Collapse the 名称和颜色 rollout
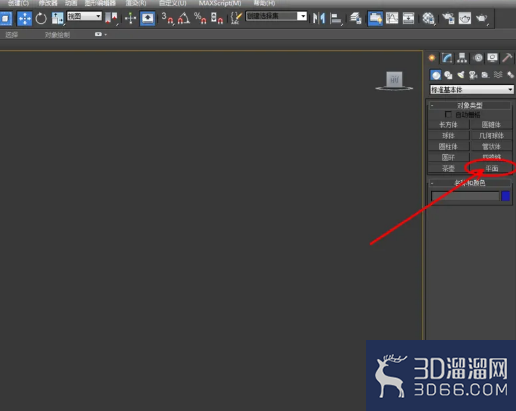Viewport: 516px width, 411px height. tap(470, 183)
